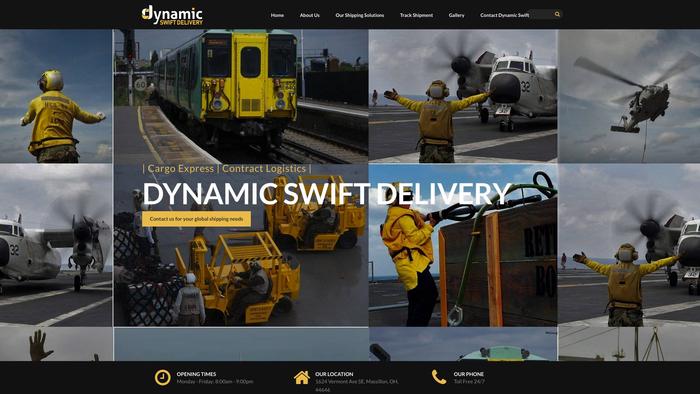
Task: Select the 'OUR LOCATION' heading text
Action: coord(334,374)
